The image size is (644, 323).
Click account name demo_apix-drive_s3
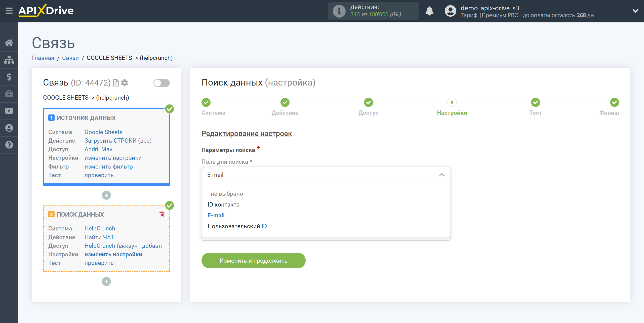pos(490,8)
